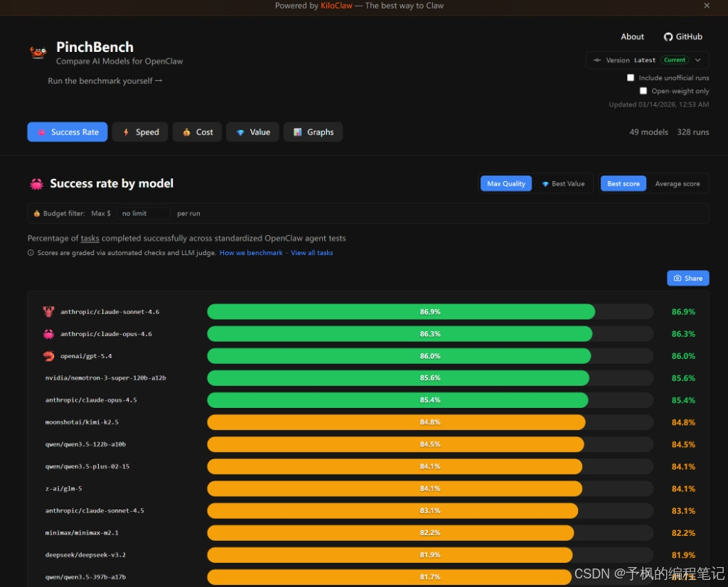Screen dimensions: 728x587
Task: Click the crab icon beside claude-opus-4.6
Action: click(x=48, y=333)
